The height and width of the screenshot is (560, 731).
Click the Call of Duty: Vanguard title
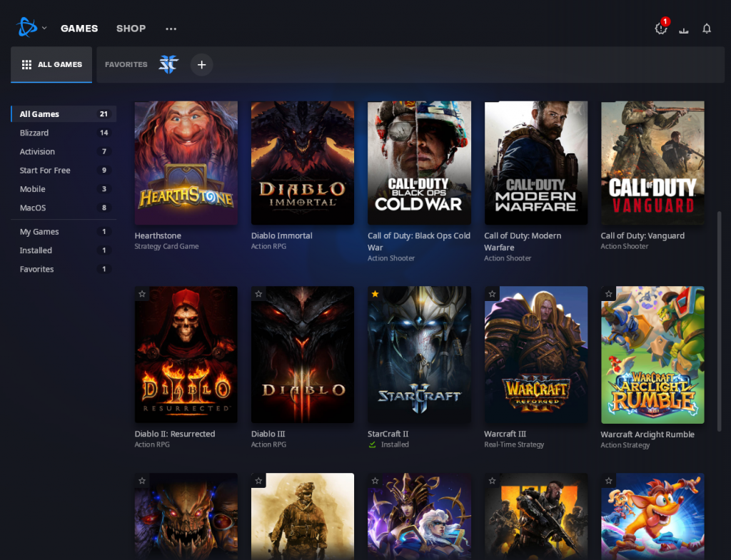click(x=642, y=235)
